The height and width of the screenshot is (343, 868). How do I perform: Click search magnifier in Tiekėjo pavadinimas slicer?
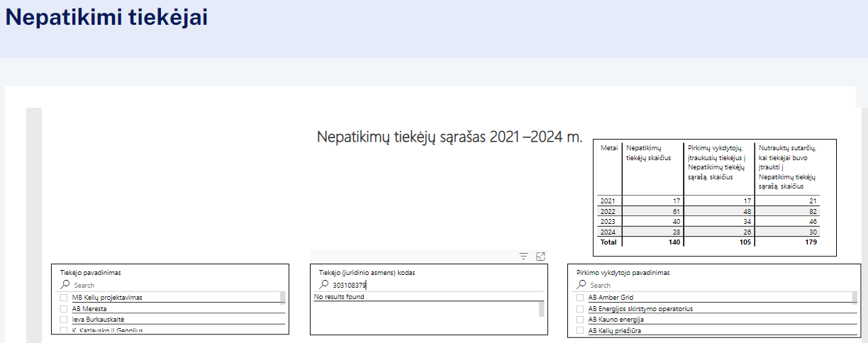(65, 285)
